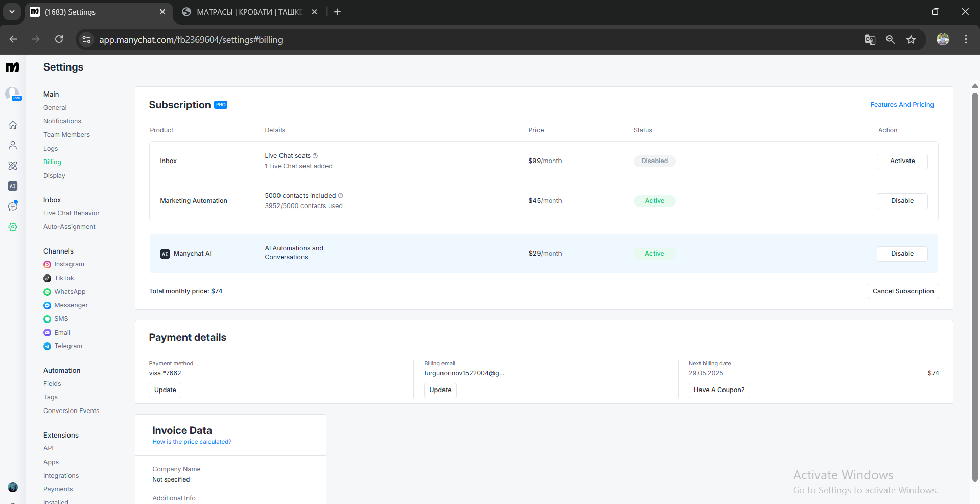
Task: Click Cancel Subscription button
Action: tap(903, 291)
